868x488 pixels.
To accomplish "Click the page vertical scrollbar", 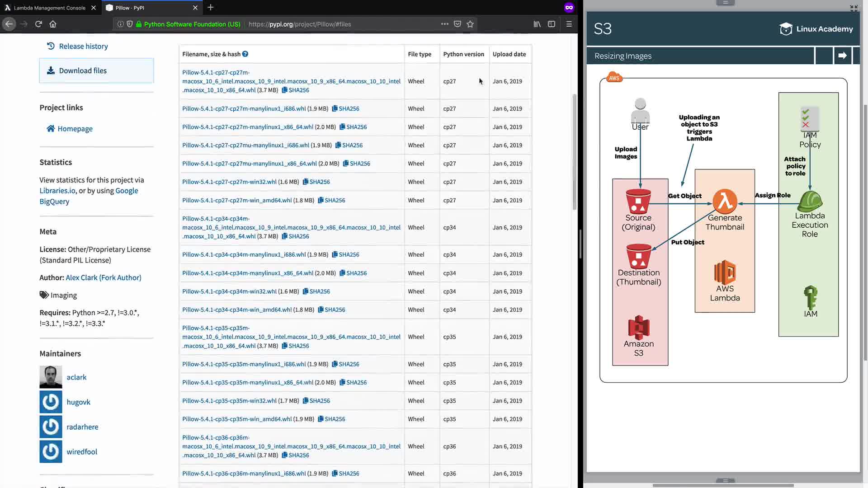I will pyautogui.click(x=574, y=151).
